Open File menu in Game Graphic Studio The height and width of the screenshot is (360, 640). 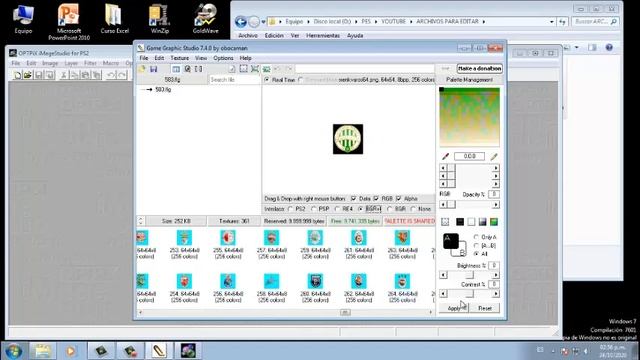point(144,58)
